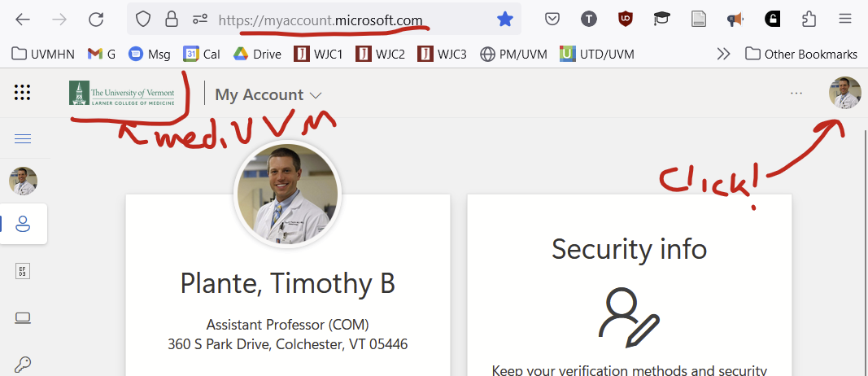Viewport: 868px width, 376px height.
Task: Open the Microsoft app launcher grid
Action: [x=22, y=93]
